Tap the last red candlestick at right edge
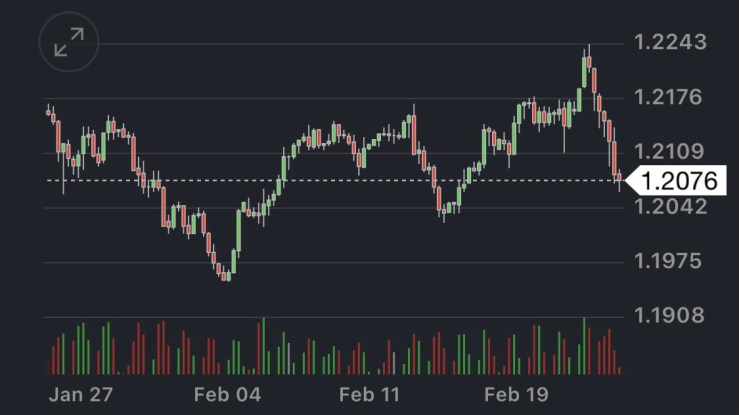The image size is (739, 415). pos(619,179)
